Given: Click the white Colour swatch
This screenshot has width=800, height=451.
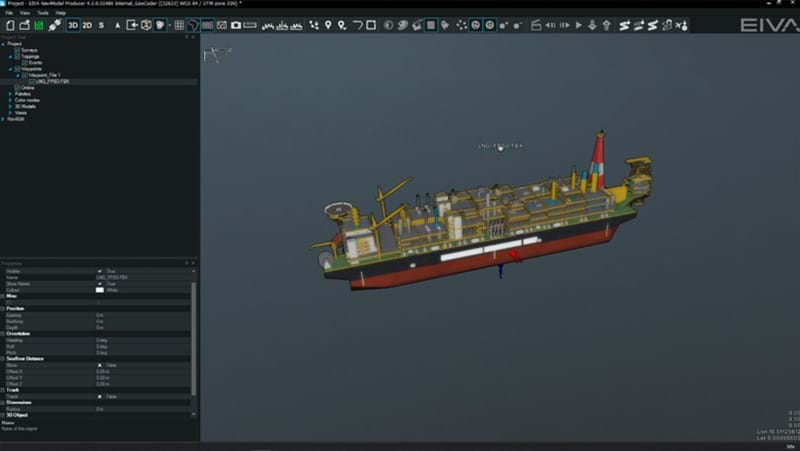Looking at the screenshot, I should (x=100, y=290).
